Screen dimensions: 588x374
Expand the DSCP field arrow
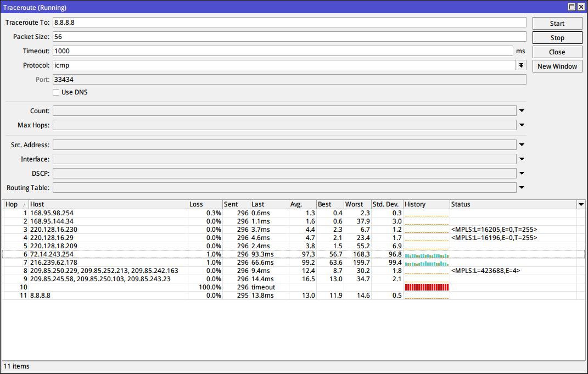[522, 174]
